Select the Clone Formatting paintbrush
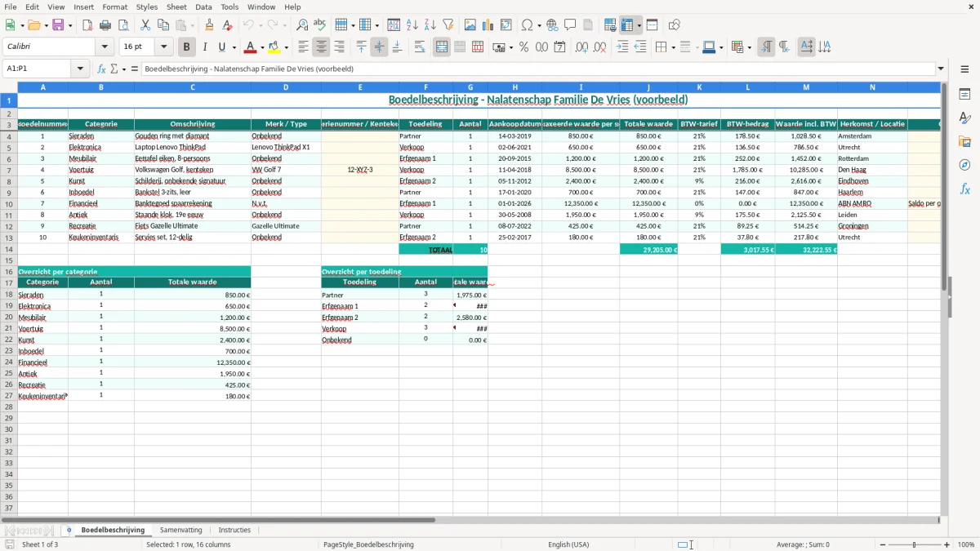The width and height of the screenshot is (980, 551). (x=209, y=25)
